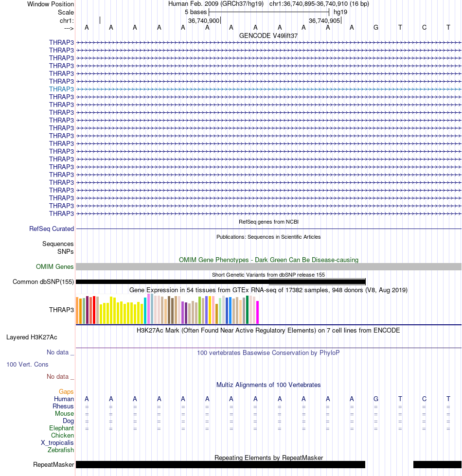
Task: Click Human Feb. 2009 (GRCh37/hg19) text
Action: point(216,3)
